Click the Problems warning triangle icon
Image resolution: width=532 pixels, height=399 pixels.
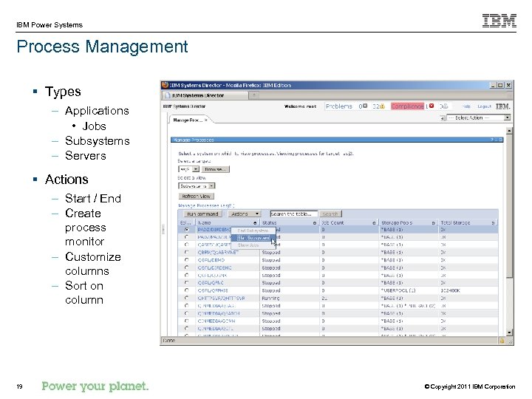[383, 106]
